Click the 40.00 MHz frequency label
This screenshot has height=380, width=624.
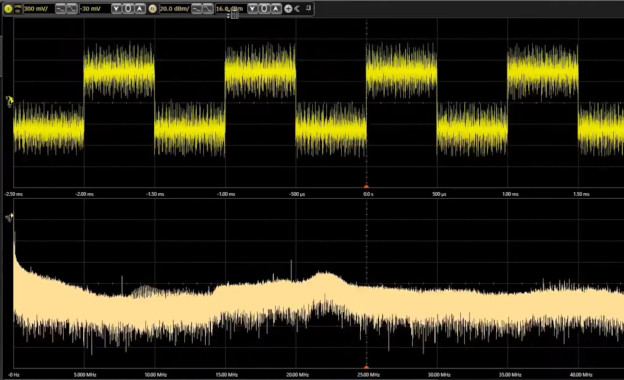(x=581, y=375)
